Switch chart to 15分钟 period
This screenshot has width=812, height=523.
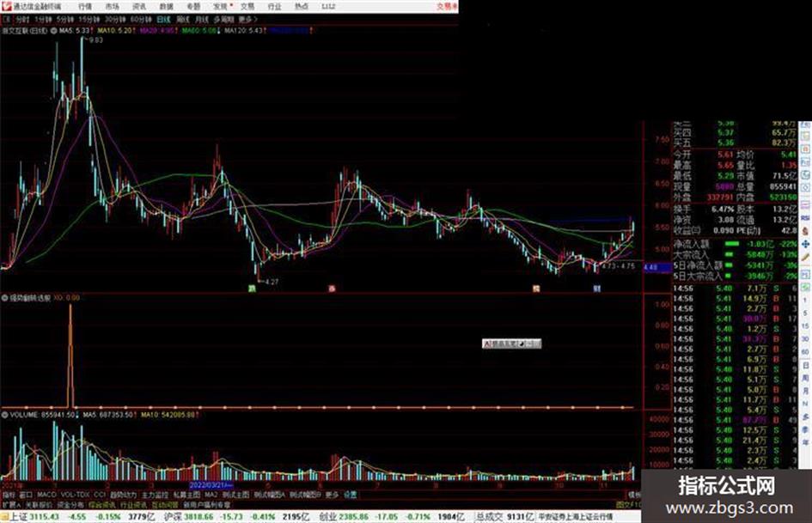click(89, 20)
